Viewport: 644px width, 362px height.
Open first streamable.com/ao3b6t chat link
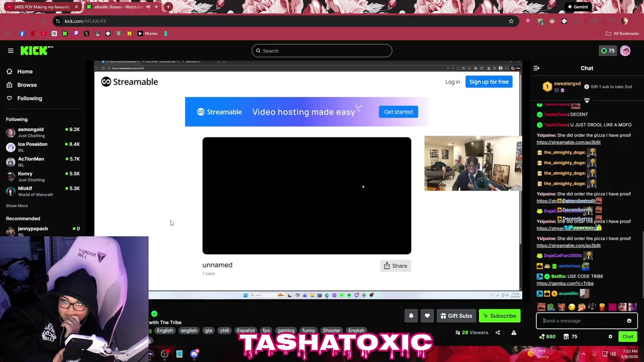[x=569, y=142]
